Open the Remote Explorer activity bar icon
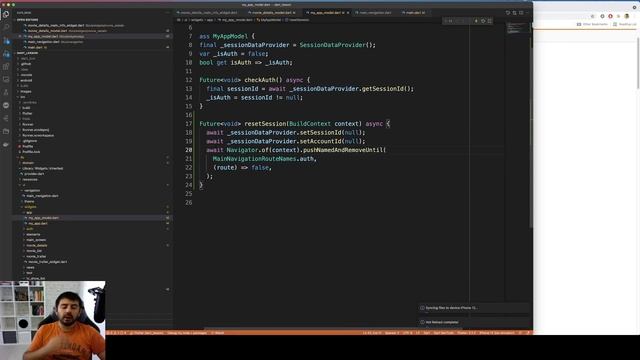 (x=6, y=80)
